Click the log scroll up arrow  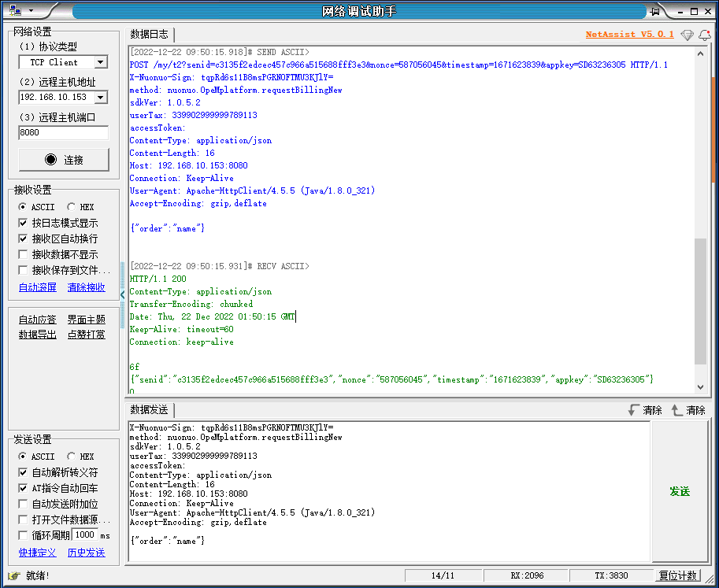[x=700, y=54]
